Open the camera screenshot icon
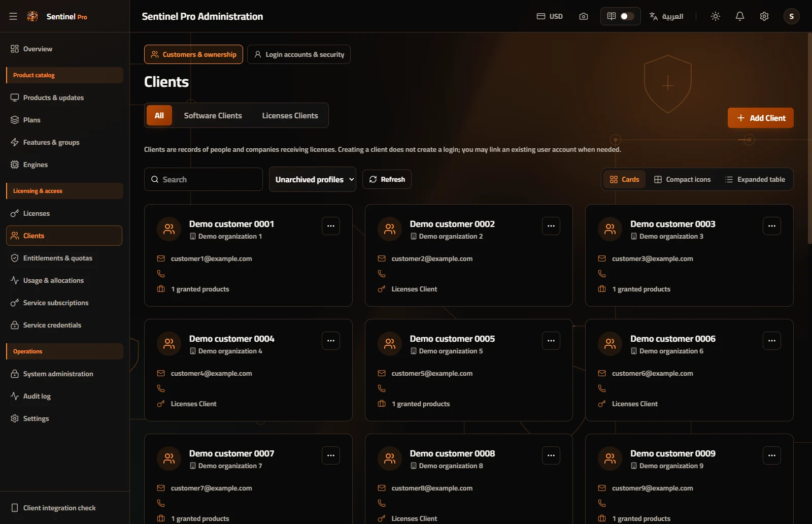This screenshot has height=524, width=812. [584, 16]
